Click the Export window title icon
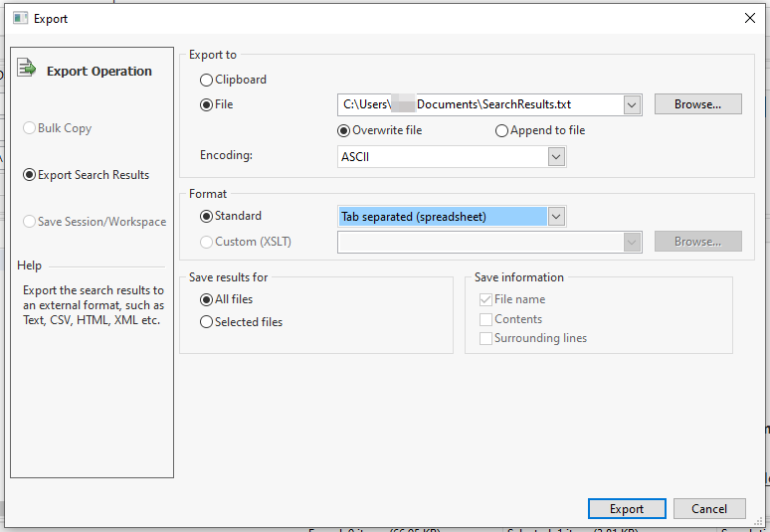The height and width of the screenshot is (532, 770). (20, 18)
